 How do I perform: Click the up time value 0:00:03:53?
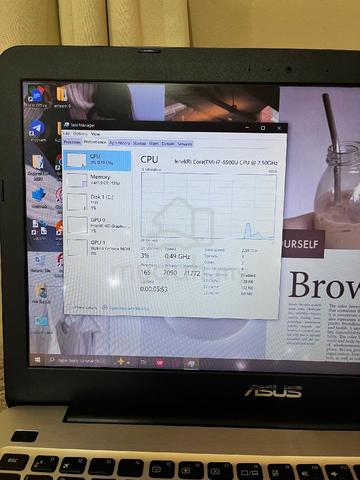coord(154,289)
